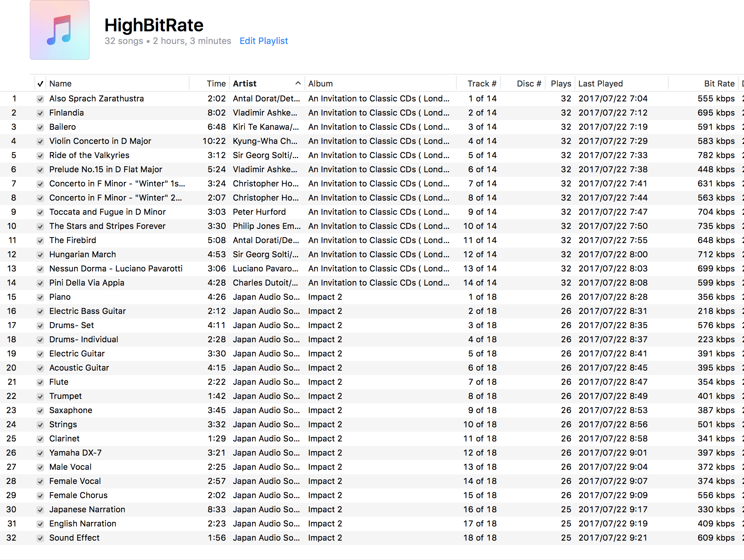Click the Disc # column header
The height and width of the screenshot is (560, 744).
click(528, 84)
